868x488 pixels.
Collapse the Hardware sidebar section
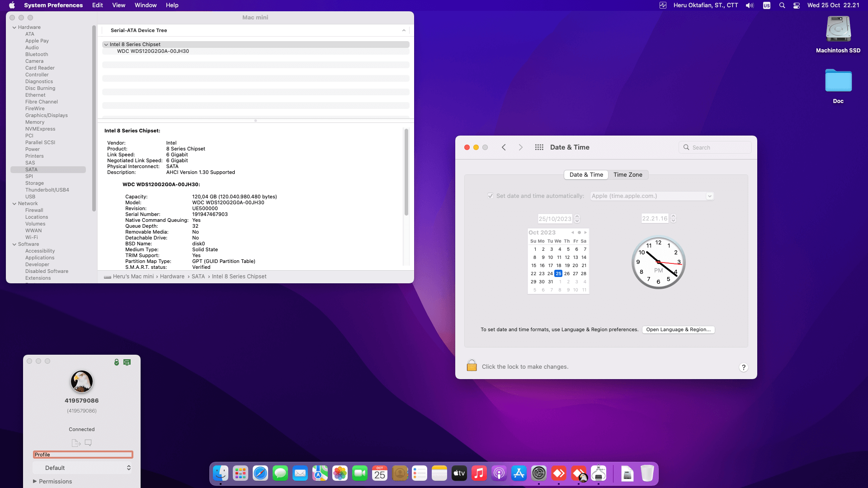[x=14, y=28]
